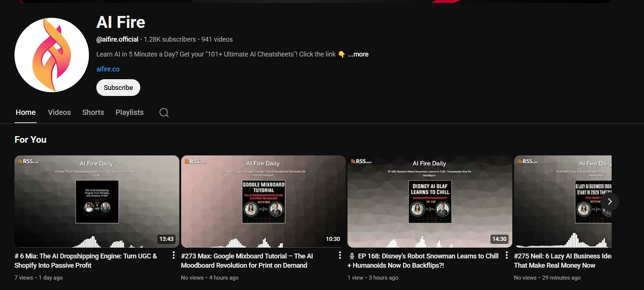Switch to the Home tab

click(26, 112)
